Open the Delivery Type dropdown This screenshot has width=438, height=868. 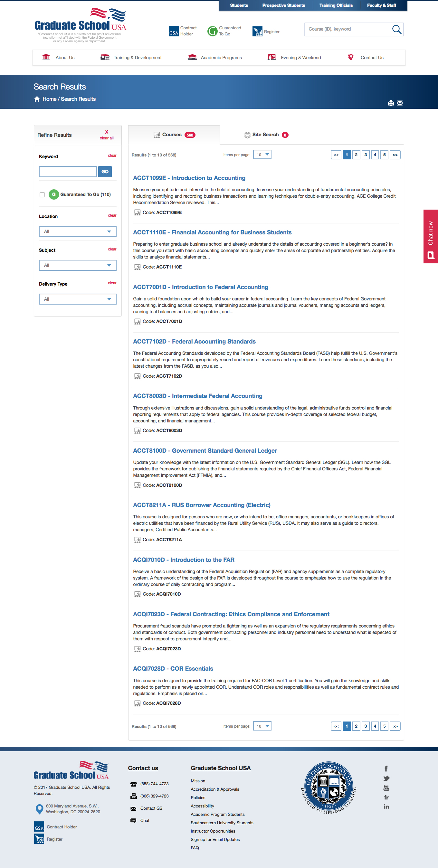coord(78,299)
